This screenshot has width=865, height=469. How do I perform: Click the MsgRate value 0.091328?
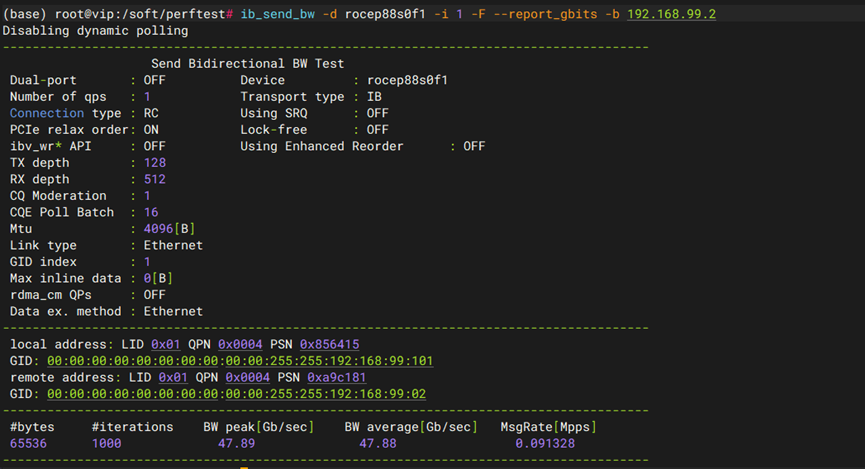tap(547, 443)
